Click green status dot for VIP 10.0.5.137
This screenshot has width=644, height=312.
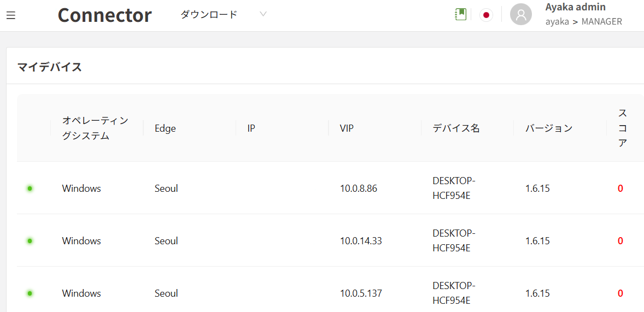[30, 293]
